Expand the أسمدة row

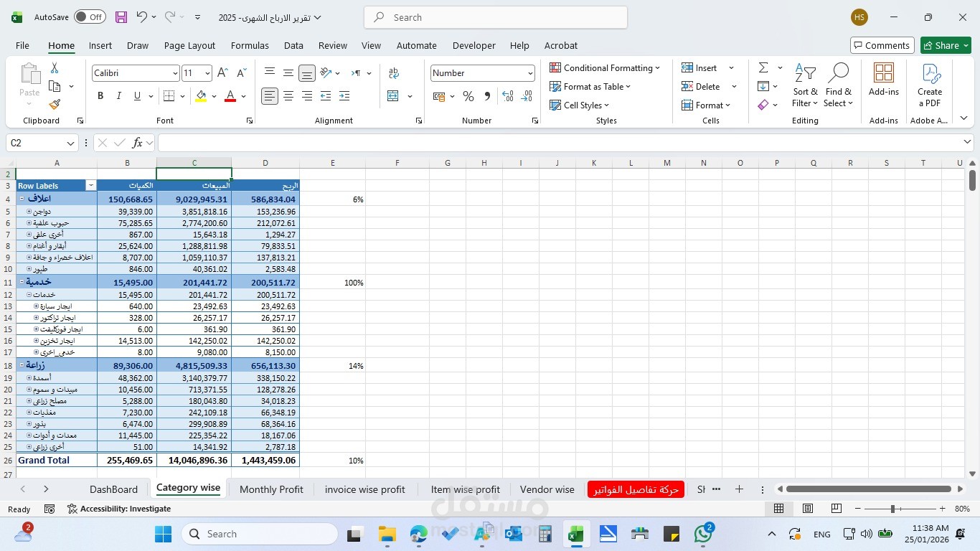(x=29, y=377)
